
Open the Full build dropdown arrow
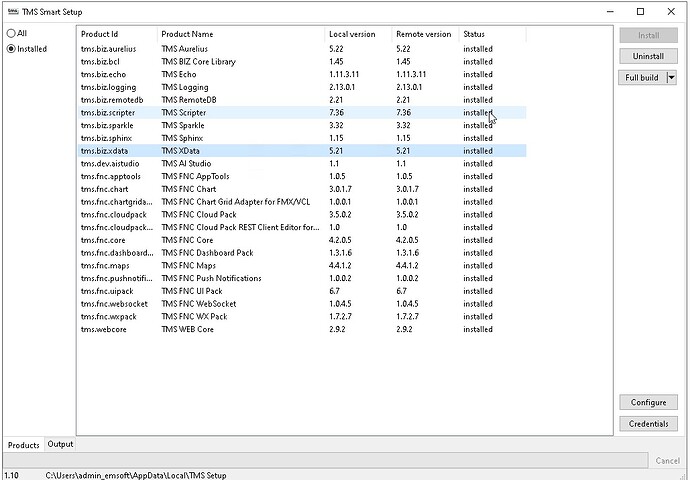pos(672,77)
